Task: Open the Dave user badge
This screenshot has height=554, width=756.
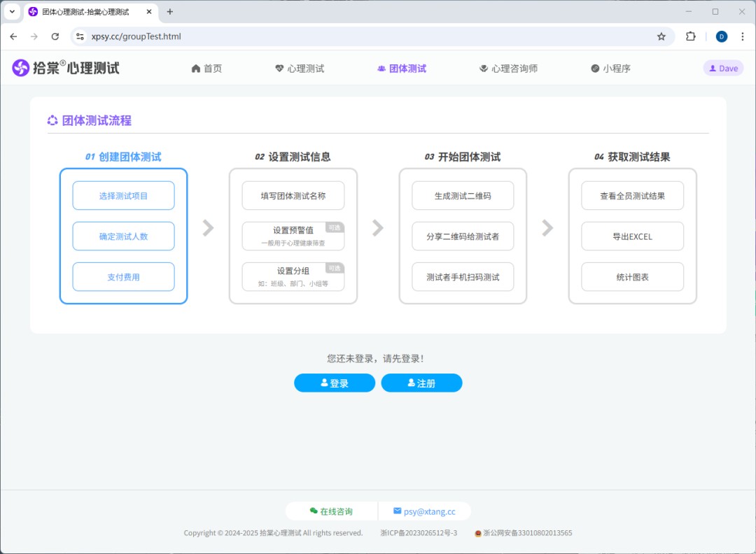Action: [723, 69]
